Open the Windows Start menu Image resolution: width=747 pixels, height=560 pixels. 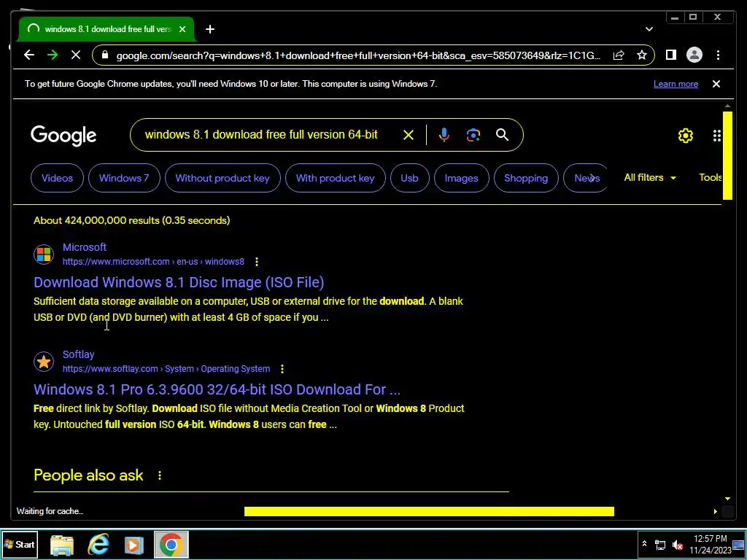click(x=20, y=545)
